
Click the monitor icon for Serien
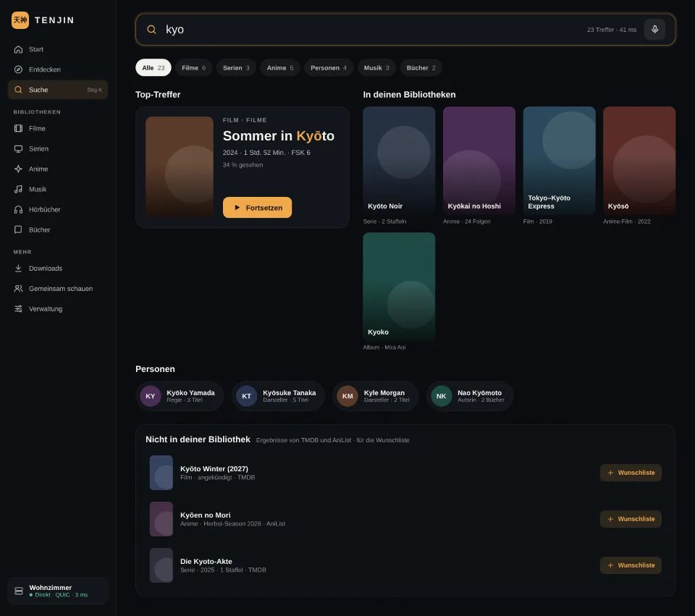[18, 149]
